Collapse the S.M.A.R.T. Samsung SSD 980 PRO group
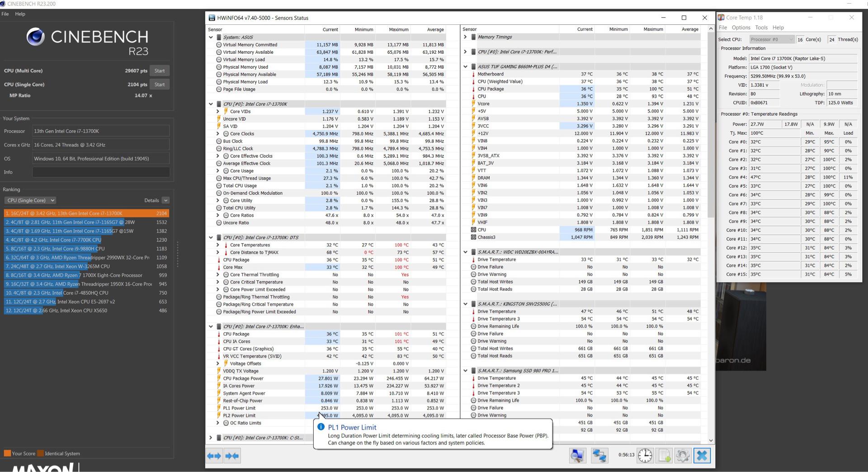Screen dimensions: 868x472 tap(465, 371)
